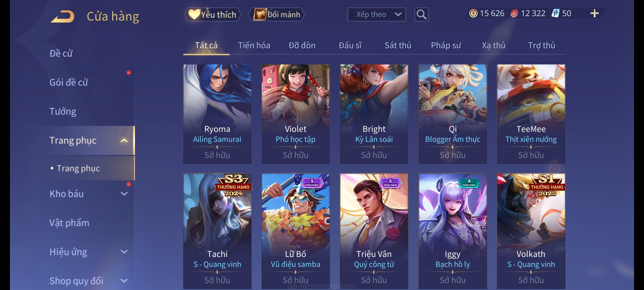
Task: Switch to the Sát thủ tab
Action: (398, 45)
